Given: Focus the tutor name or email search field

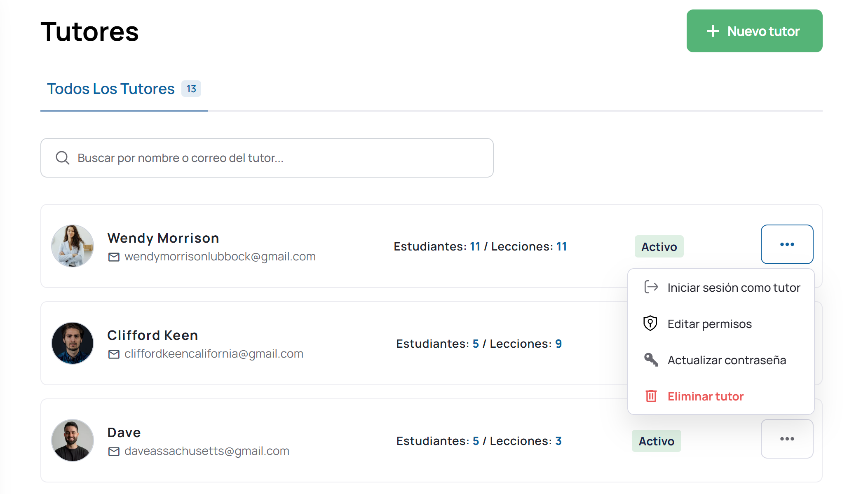Looking at the screenshot, I should [x=267, y=158].
